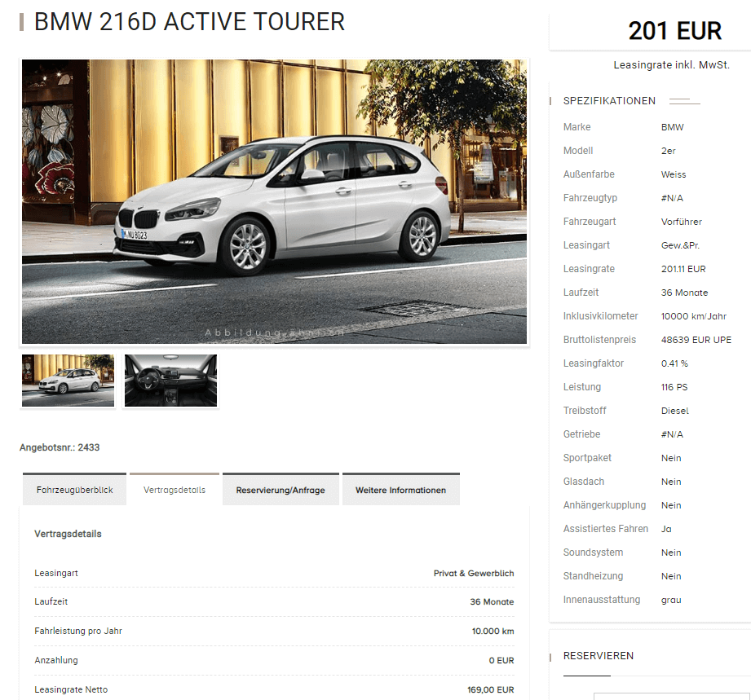
Task: Click the Getriebe label
Action: [x=581, y=434]
